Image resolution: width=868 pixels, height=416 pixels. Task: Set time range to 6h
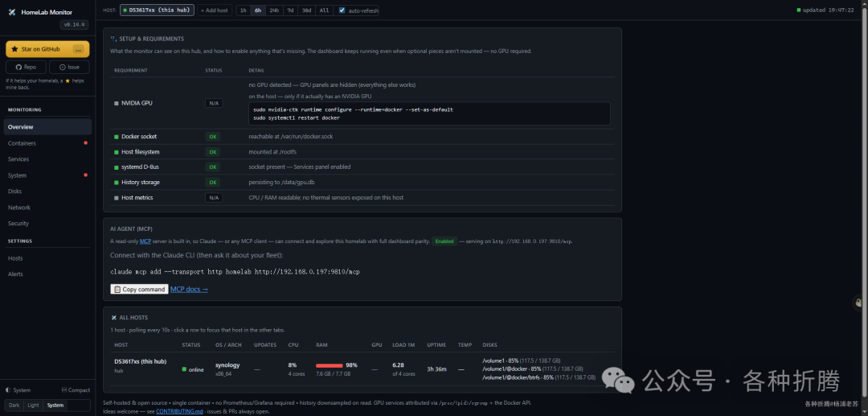point(258,10)
